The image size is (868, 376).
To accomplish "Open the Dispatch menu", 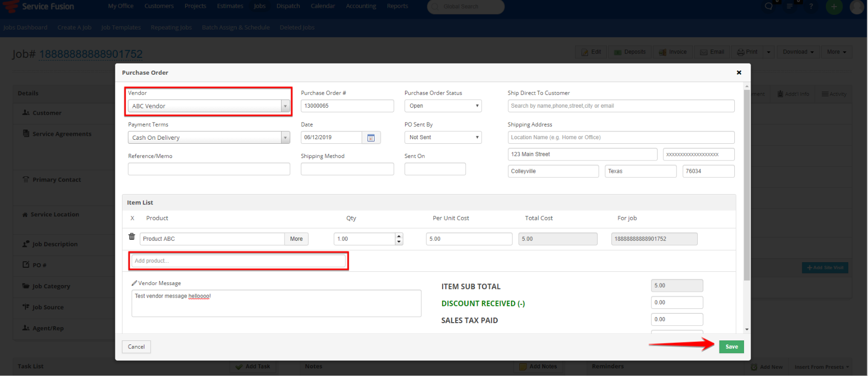I will click(288, 6).
